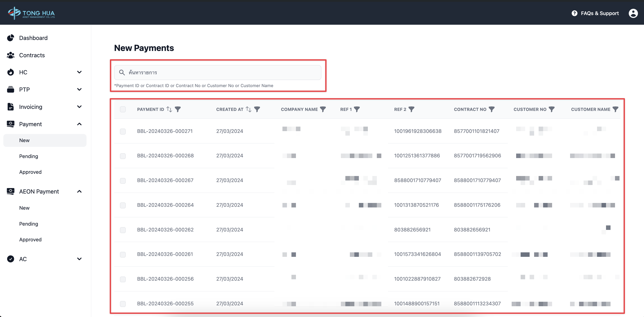Screen dimensions: 644x317
Task: Click the Tong Hua logo
Action: point(31,13)
